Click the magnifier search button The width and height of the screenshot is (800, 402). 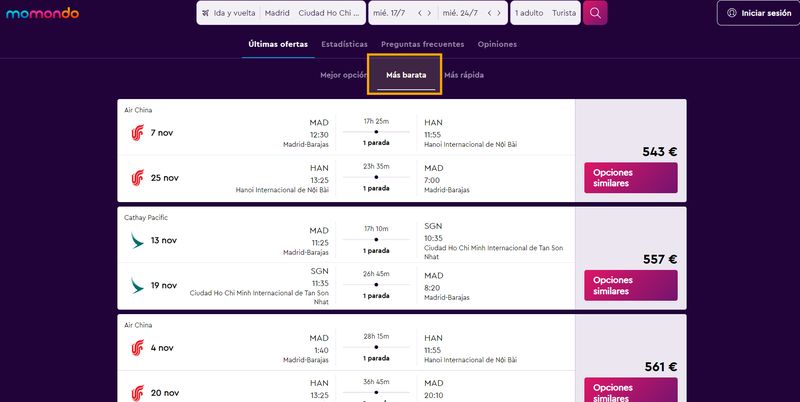tap(595, 13)
